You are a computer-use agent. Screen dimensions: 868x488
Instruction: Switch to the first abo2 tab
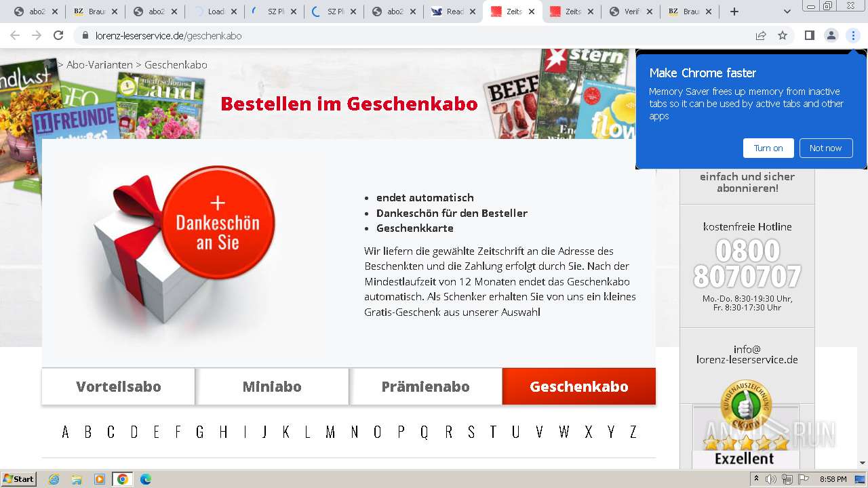[x=35, y=12]
